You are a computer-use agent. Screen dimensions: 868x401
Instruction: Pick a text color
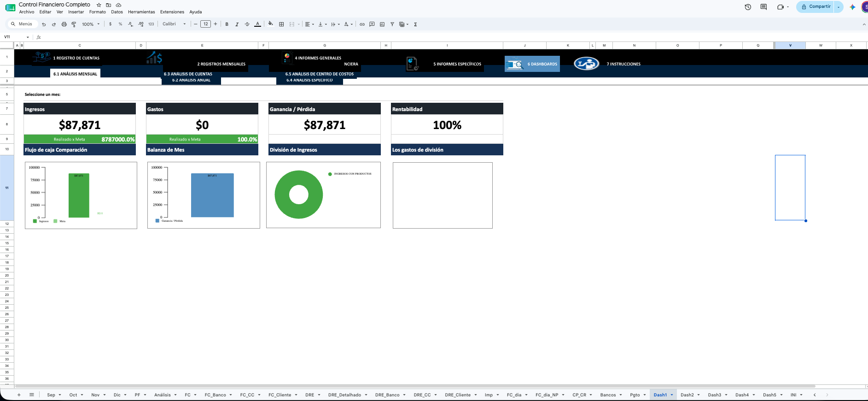257,24
